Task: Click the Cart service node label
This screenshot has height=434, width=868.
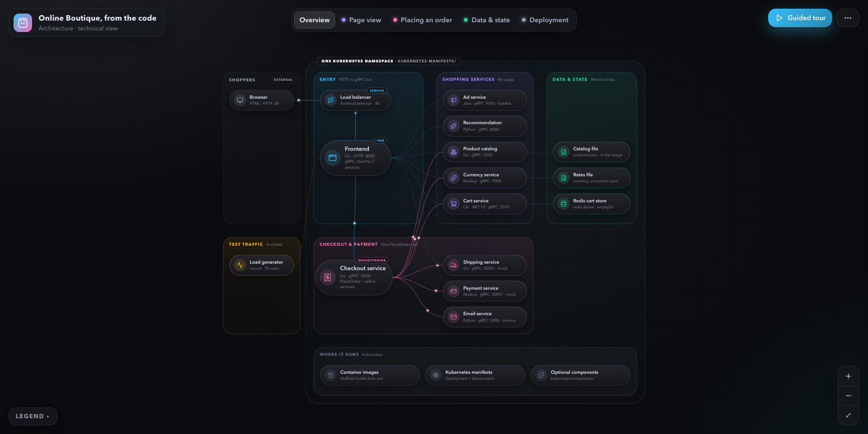Action: coord(476,201)
